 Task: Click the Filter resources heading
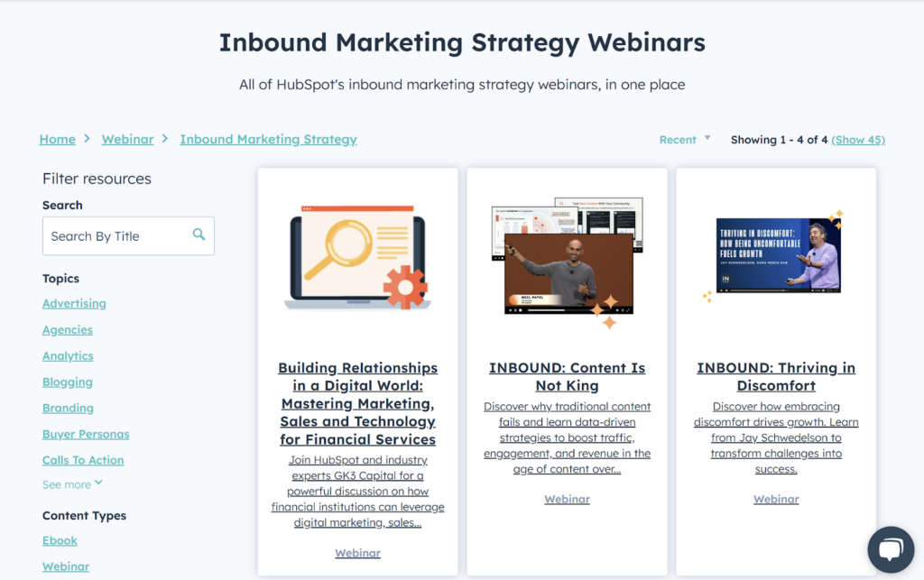97,179
